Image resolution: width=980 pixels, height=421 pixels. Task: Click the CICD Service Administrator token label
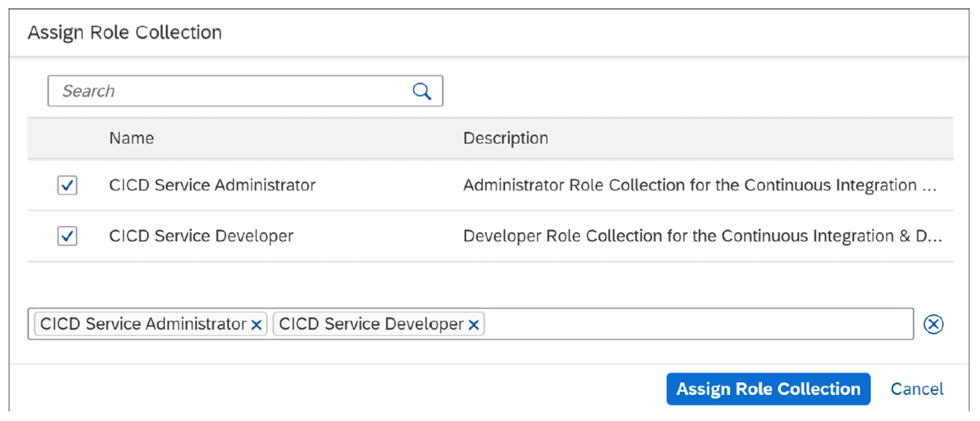(x=143, y=324)
